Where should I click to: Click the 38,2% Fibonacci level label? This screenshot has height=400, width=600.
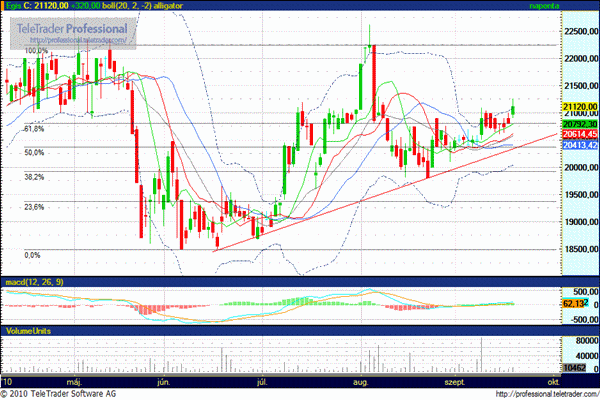coord(35,177)
